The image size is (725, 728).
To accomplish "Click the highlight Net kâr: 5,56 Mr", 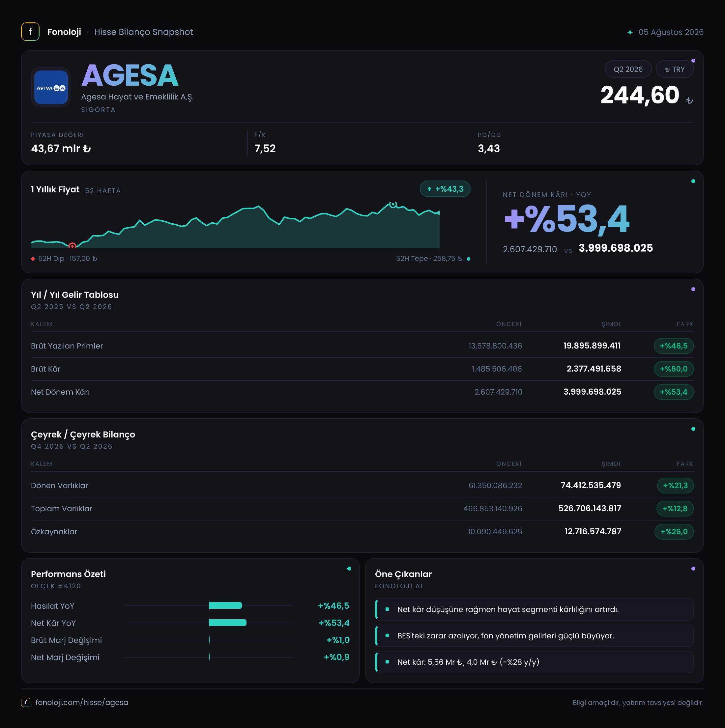I will click(535, 662).
